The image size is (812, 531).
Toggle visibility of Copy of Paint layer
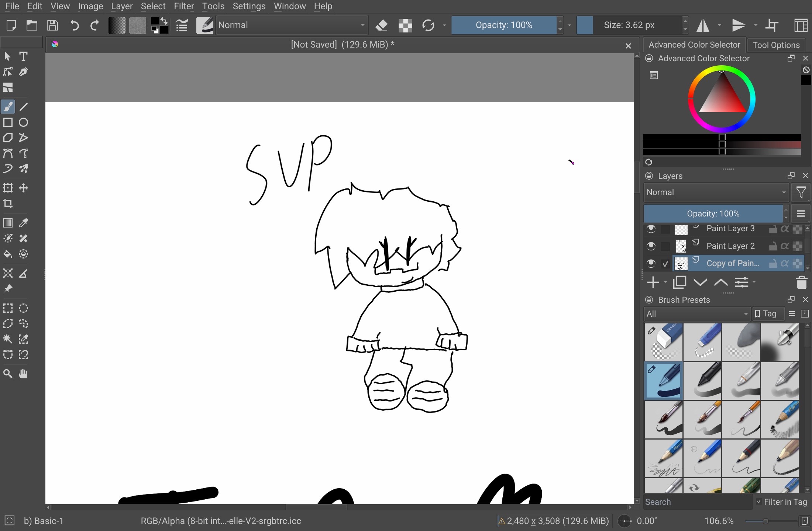(x=651, y=263)
